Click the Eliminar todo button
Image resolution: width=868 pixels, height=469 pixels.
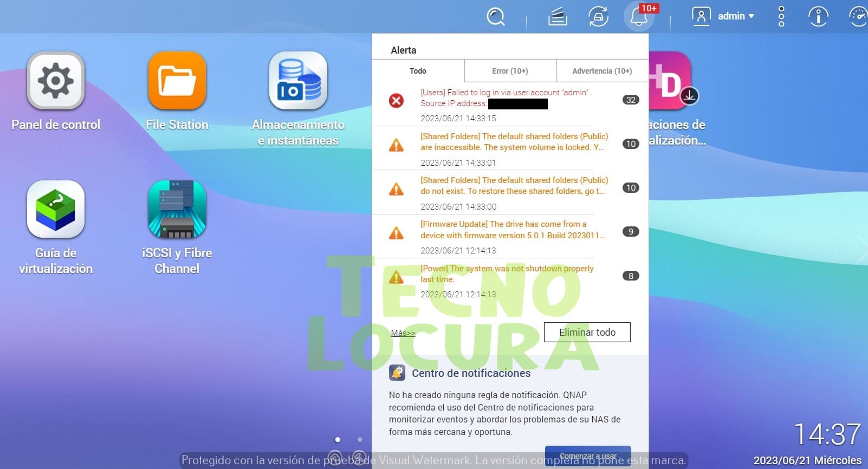pos(587,333)
